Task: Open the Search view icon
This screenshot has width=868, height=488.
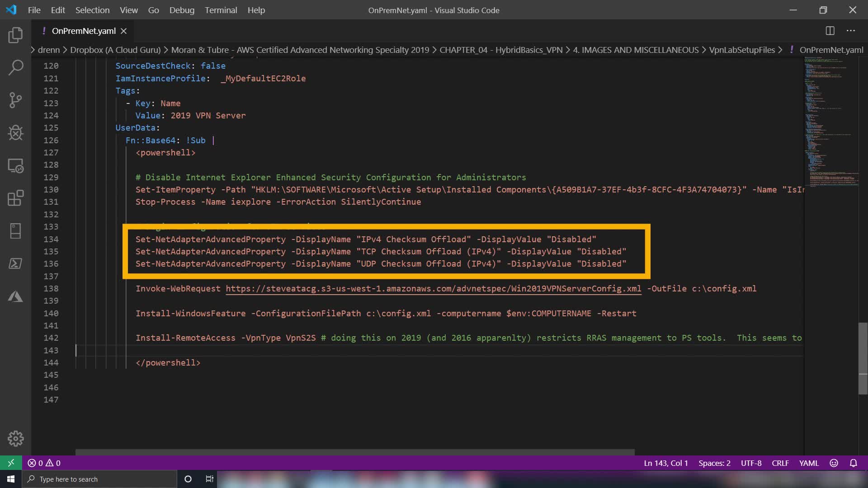Action: [x=15, y=68]
